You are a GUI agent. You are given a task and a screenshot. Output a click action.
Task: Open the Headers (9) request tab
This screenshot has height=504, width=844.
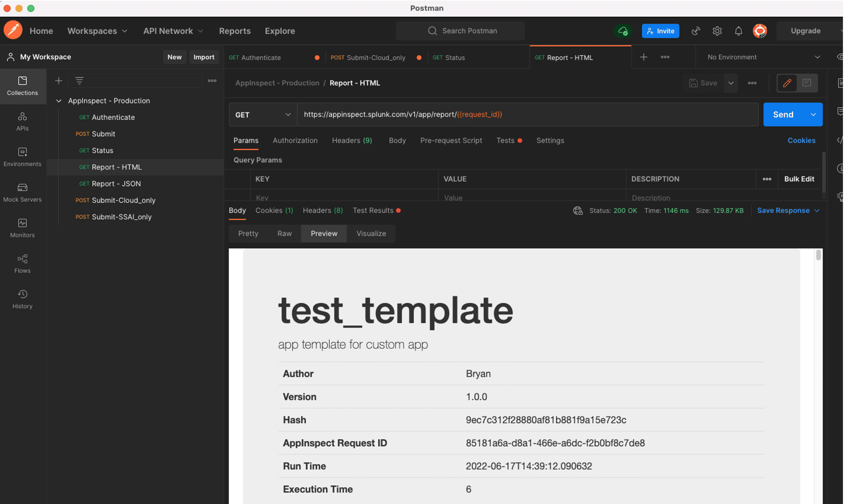click(352, 141)
